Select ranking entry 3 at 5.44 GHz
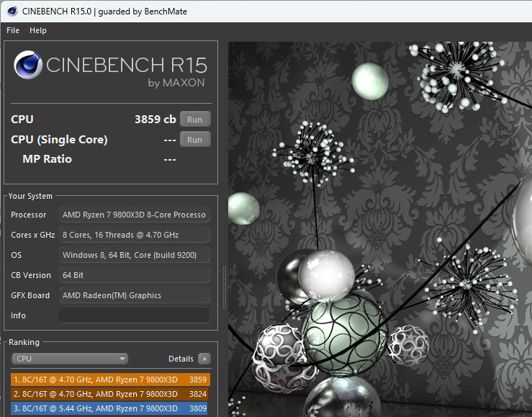Viewport: 532px width, 417px height. click(109, 408)
